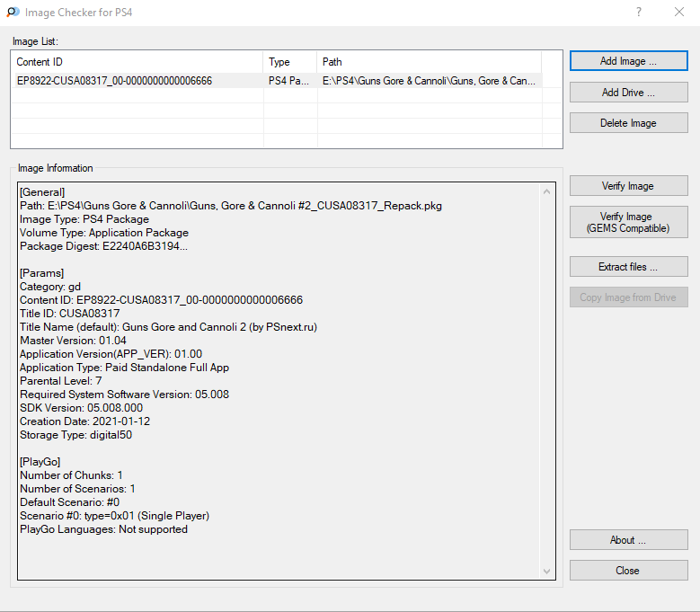Click the [PlayGo] section line
700x612 pixels.
(40, 462)
